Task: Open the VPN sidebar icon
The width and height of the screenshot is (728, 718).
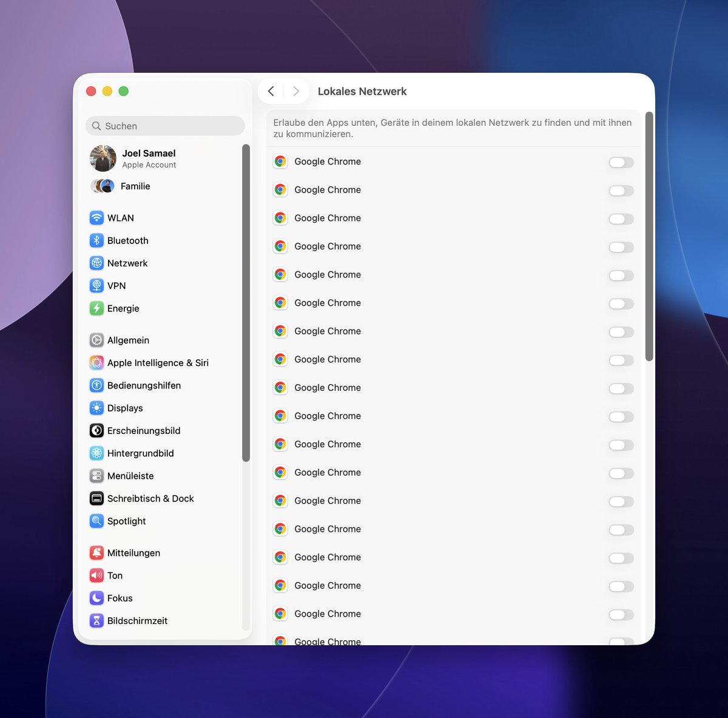Action: pos(96,285)
